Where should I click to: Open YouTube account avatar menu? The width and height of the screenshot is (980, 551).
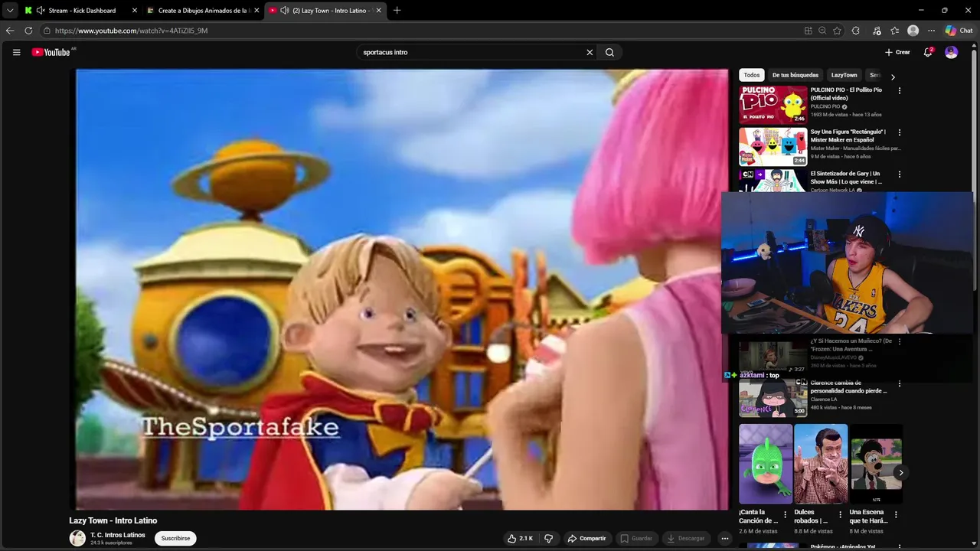[951, 52]
